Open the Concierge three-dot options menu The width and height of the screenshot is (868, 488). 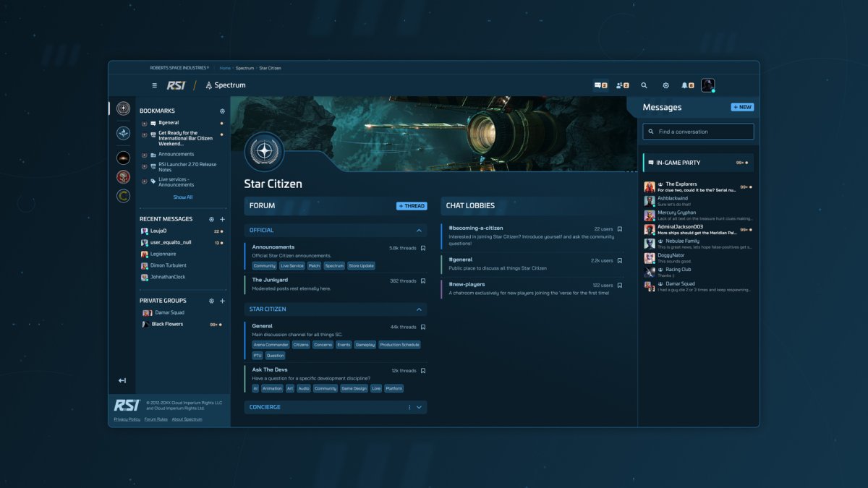pos(409,407)
